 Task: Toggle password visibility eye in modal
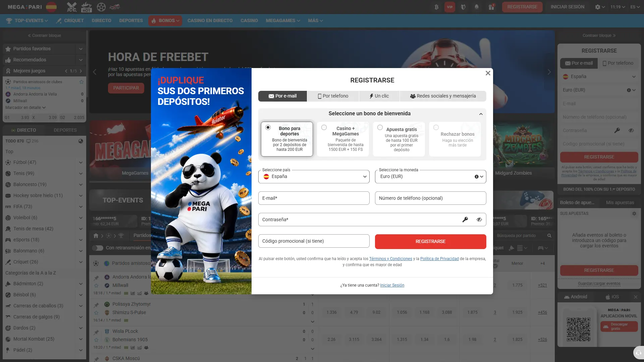pos(479,220)
